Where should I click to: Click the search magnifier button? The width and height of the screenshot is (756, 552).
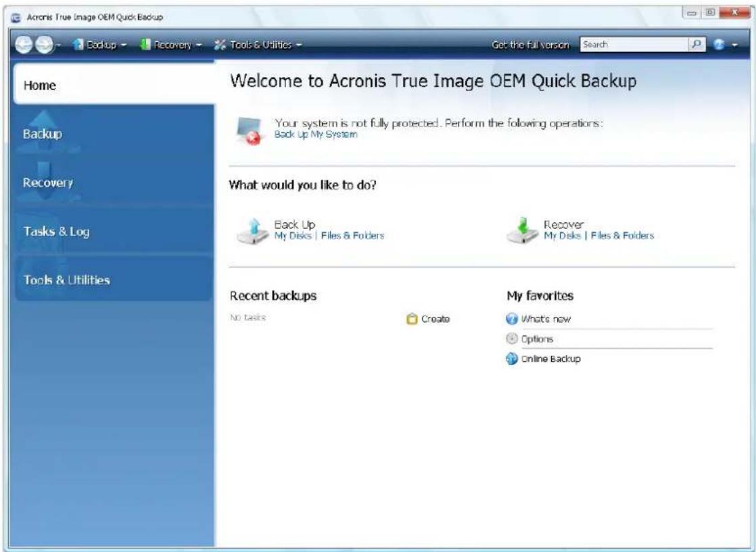696,45
